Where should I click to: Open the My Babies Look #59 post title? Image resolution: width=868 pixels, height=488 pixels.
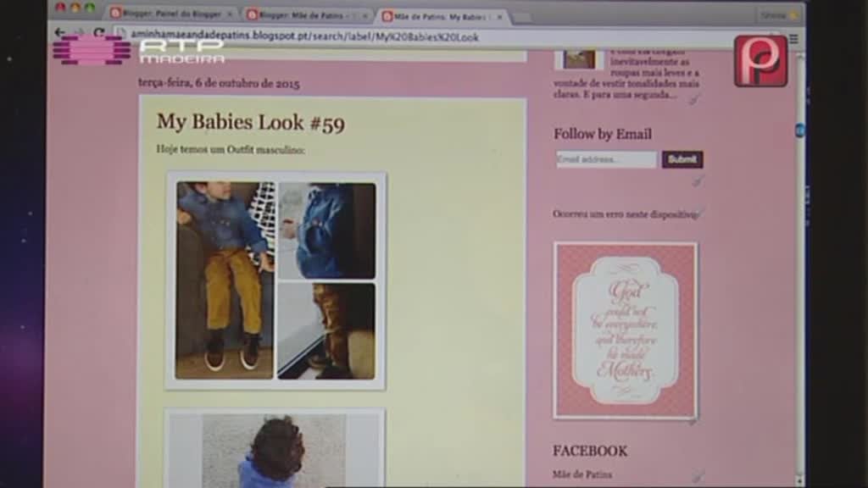click(x=250, y=123)
